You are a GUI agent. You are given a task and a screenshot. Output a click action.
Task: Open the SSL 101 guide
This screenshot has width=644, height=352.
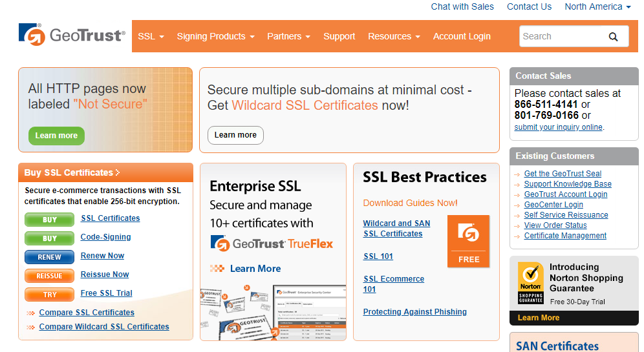coord(378,256)
